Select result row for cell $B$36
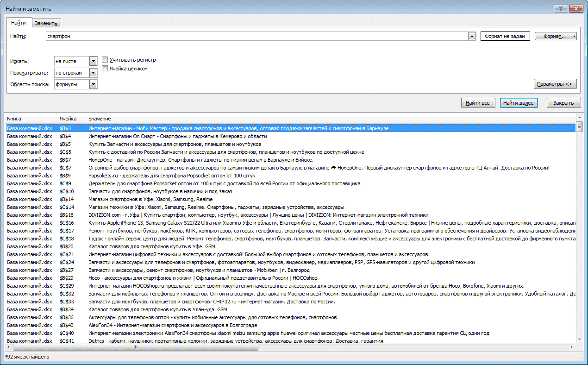Screen dimensions: 588x365 coord(290,317)
